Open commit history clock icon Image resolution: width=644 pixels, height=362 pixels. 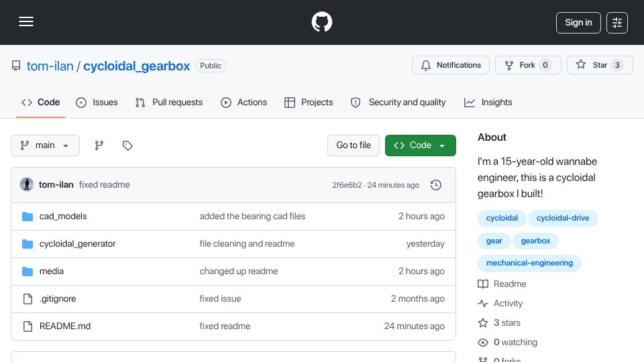click(x=436, y=185)
